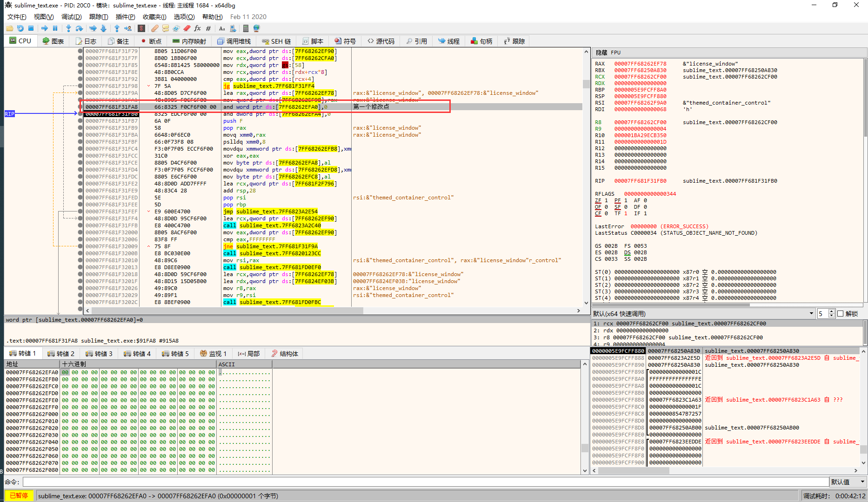This screenshot has height=502, width=868.
Task: Toggle breakpoint bullet at address 00007FF681F31FBA
Action: tap(80, 135)
